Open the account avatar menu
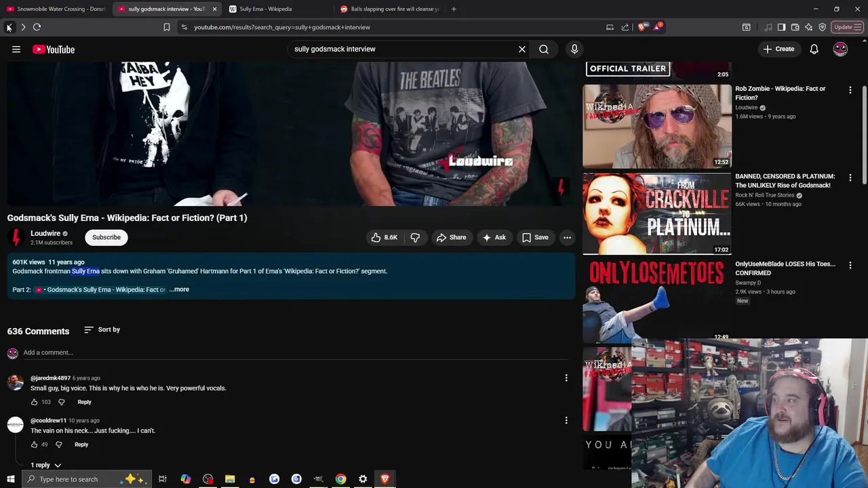The image size is (868, 488). (840, 49)
